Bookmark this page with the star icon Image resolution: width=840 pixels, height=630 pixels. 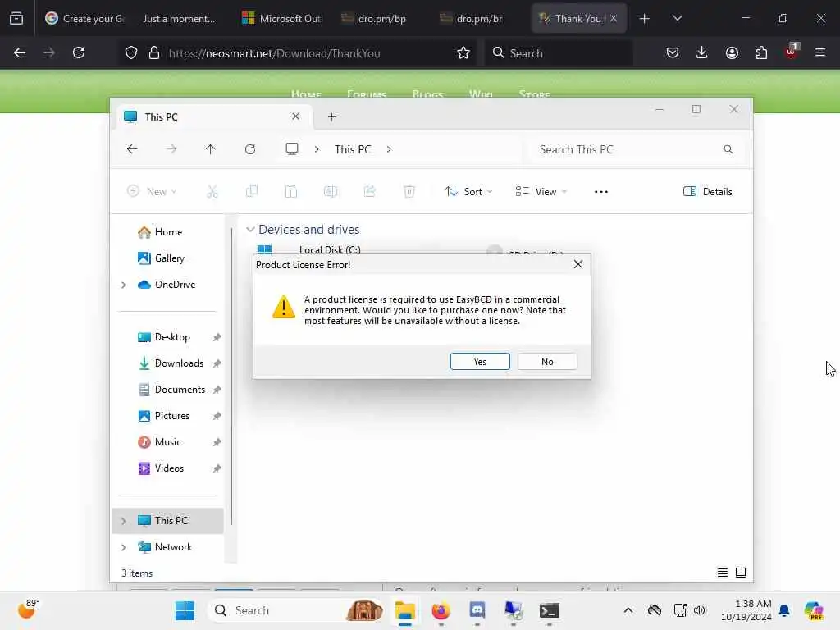pos(463,52)
